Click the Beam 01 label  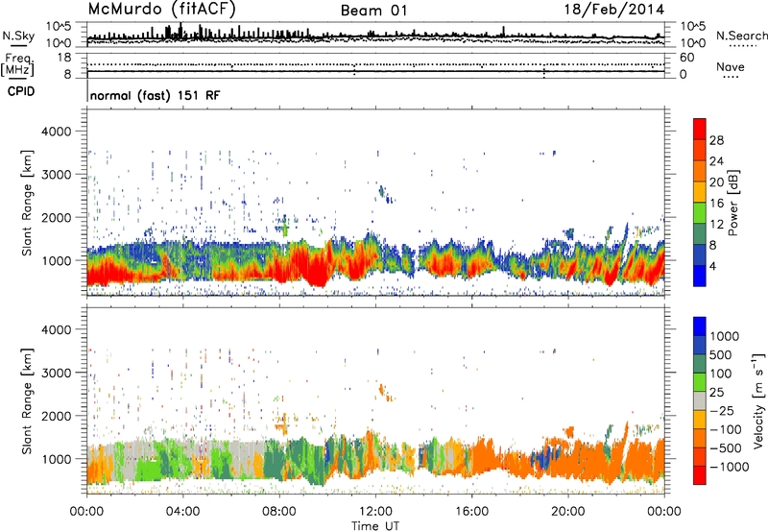pos(373,11)
